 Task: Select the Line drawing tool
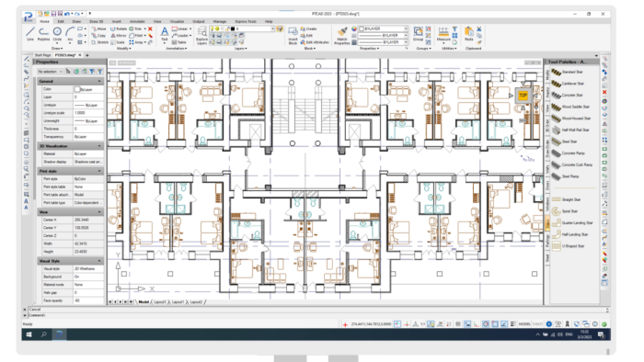30,34
